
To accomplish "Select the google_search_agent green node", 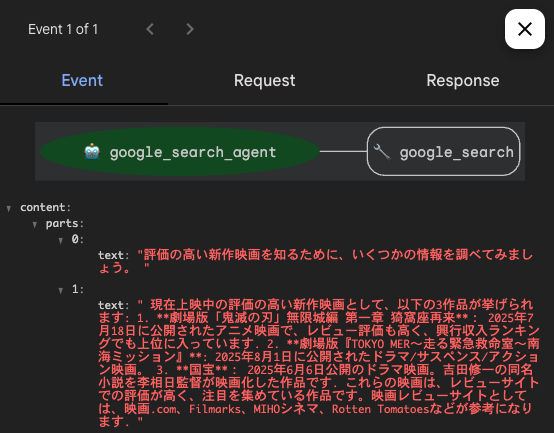I will tap(180, 152).
